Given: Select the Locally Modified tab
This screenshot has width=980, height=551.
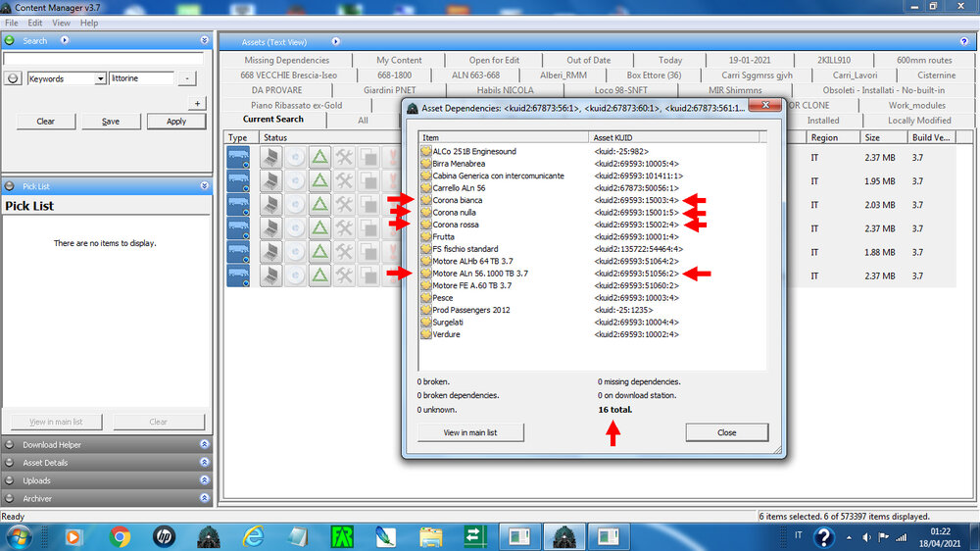Looking at the screenshot, I should coord(919,120).
